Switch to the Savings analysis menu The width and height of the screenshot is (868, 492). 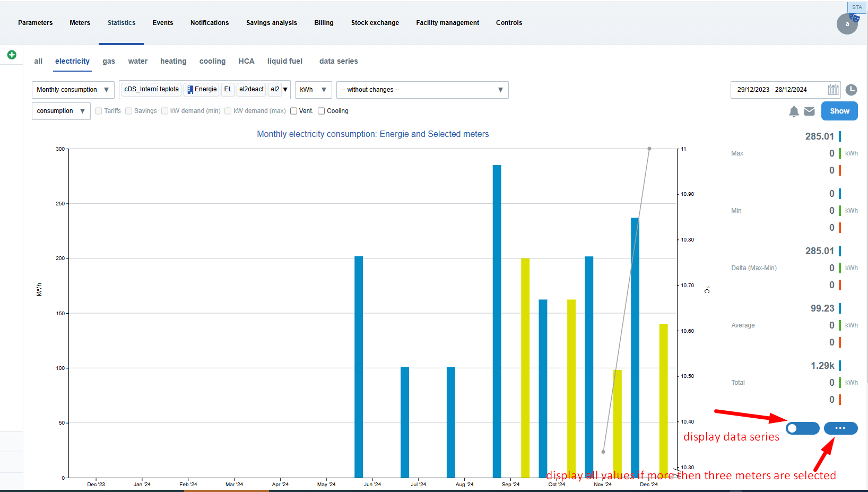(271, 23)
